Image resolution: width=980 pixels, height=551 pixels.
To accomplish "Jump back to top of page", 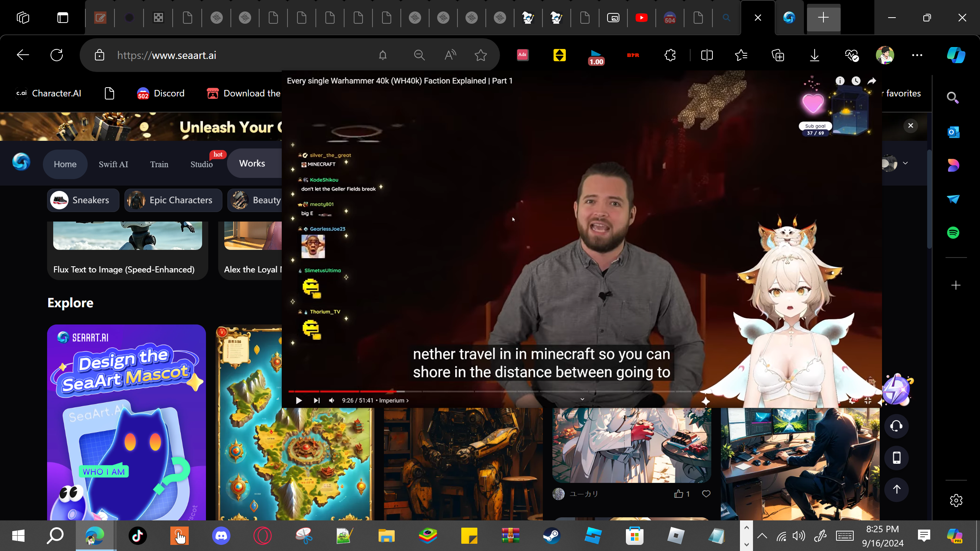I will [896, 489].
